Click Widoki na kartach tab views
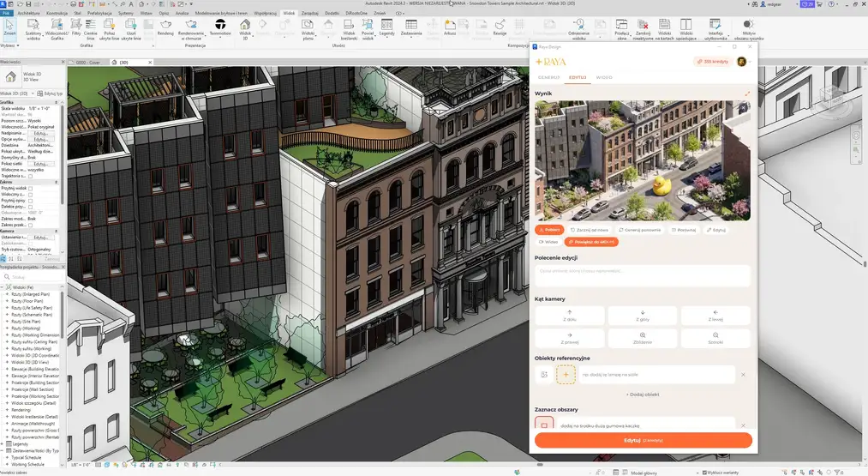This screenshot has height=476, width=868. point(664,29)
